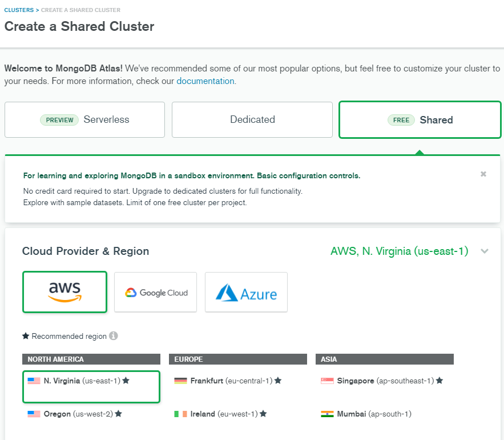Click the US flag beside Oregon
Image resolution: width=504 pixels, height=440 pixels.
(34, 414)
